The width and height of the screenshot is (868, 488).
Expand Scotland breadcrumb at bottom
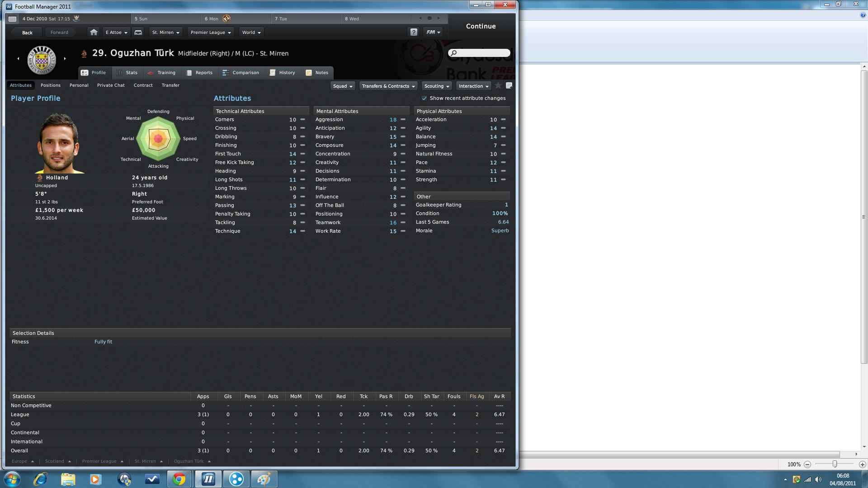pyautogui.click(x=58, y=461)
